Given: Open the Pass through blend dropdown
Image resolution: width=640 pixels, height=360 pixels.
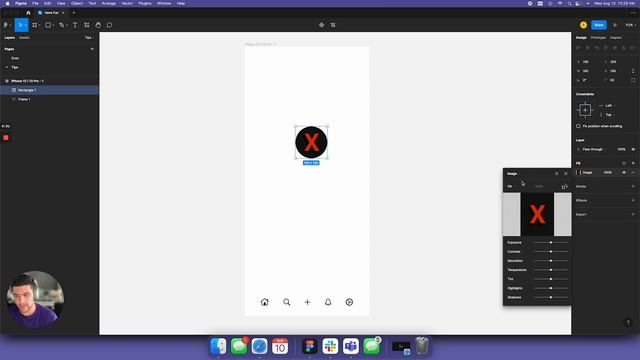Looking at the screenshot, I should [594, 149].
